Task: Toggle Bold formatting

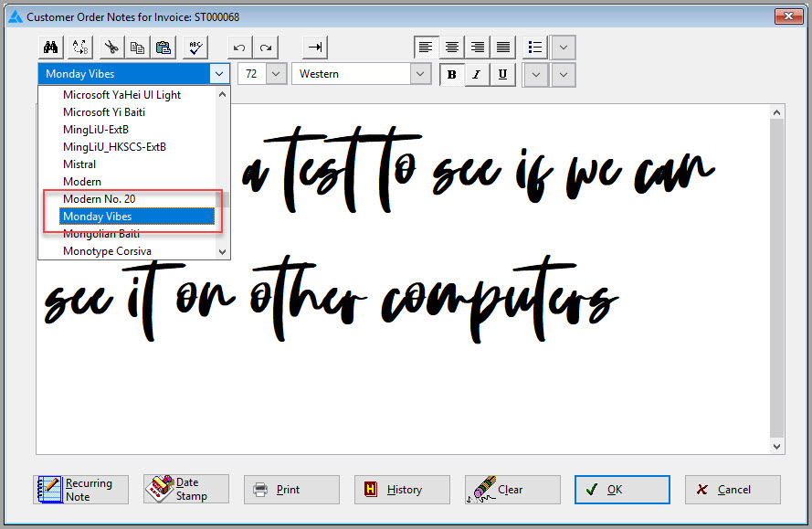Action: 451,75
